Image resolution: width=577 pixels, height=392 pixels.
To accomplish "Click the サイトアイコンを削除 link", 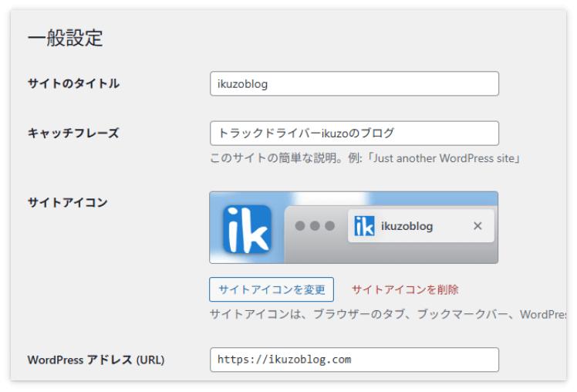I will tap(405, 289).
